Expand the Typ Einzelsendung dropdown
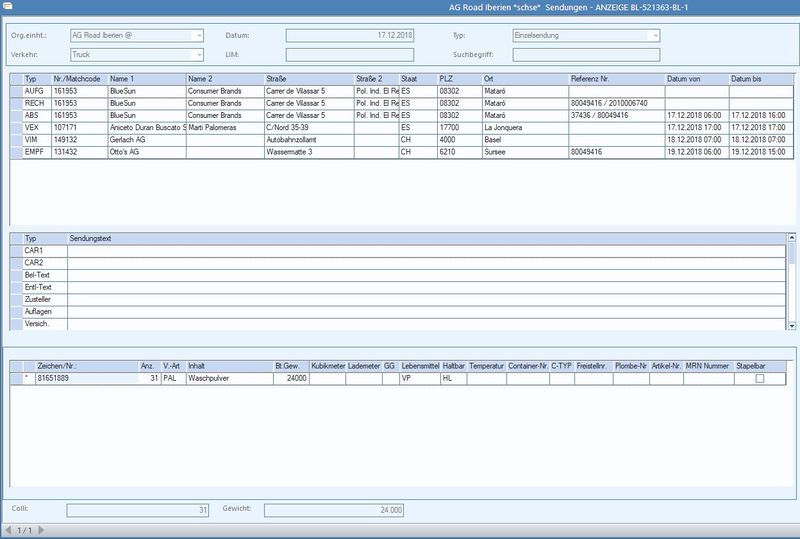 tap(655, 36)
